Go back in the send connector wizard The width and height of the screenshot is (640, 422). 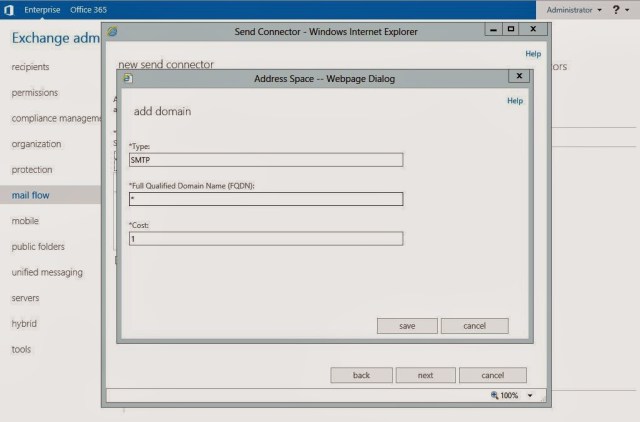[361, 375]
